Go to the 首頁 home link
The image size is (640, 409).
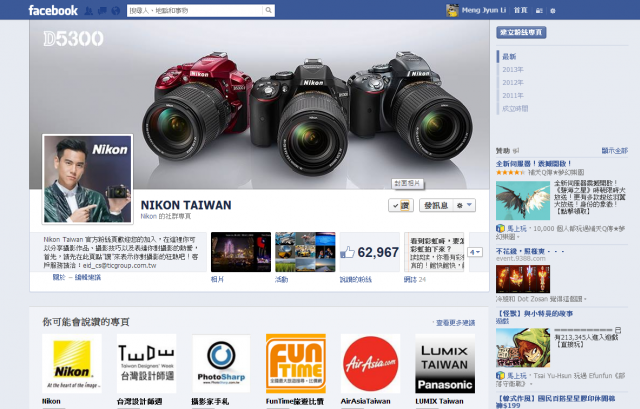click(x=520, y=10)
